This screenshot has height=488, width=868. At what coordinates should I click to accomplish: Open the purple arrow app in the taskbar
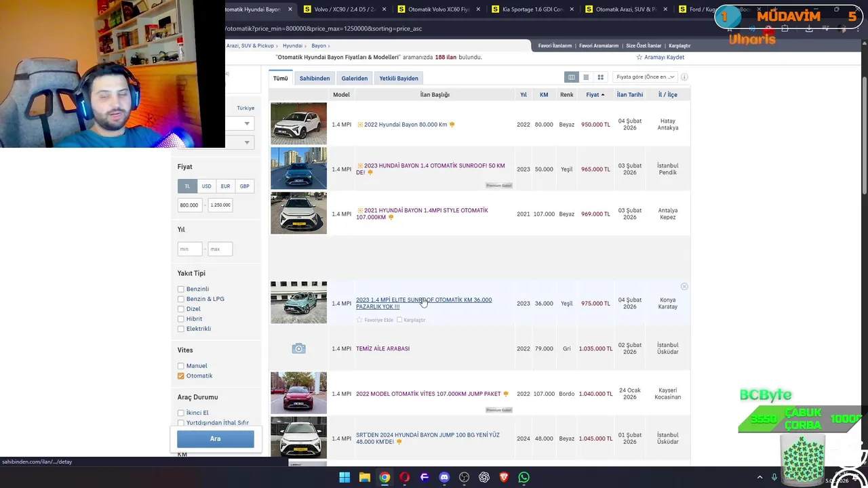coord(425,477)
